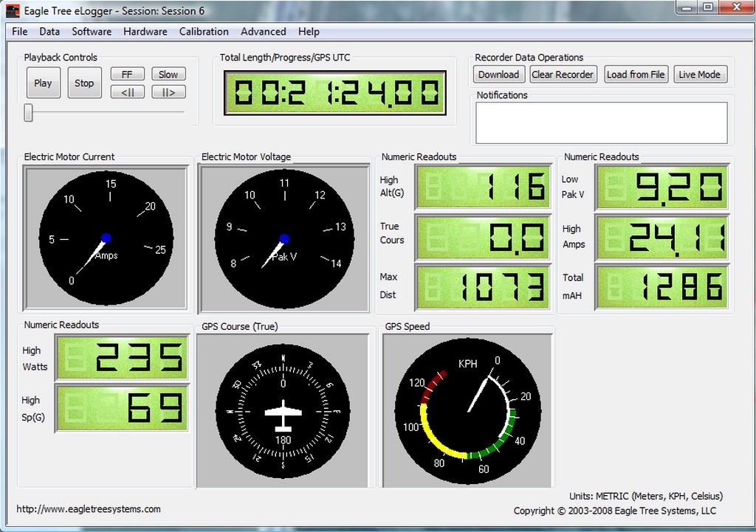The width and height of the screenshot is (756, 532).
Task: Click the Play button in Playback Controls
Action: (x=43, y=83)
